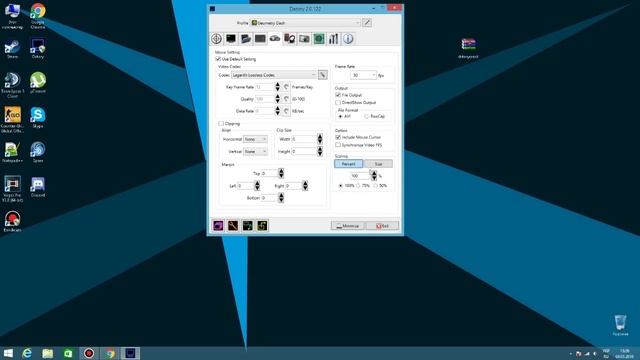The image size is (640, 360).
Task: Reset Data Rate value to default
Action: pyautogui.click(x=286, y=111)
